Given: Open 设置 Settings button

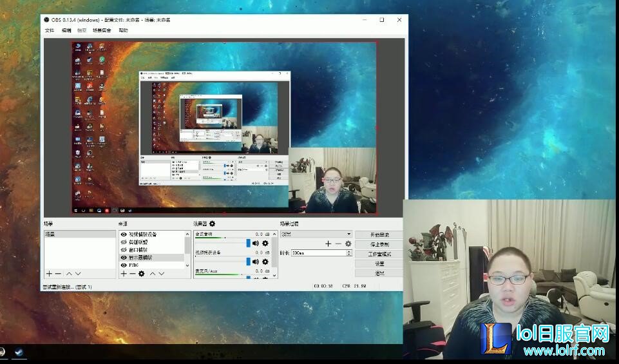Looking at the screenshot, I should (x=379, y=263).
